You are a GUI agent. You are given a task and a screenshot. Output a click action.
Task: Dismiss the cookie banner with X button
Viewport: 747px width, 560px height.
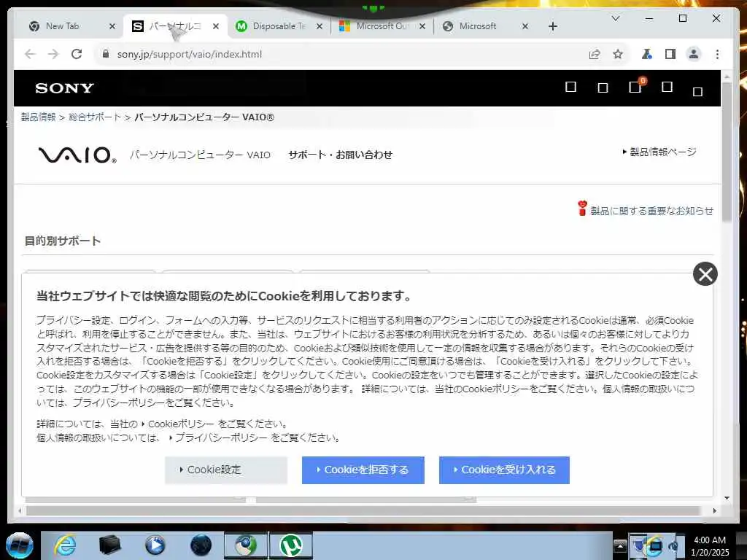pos(705,274)
